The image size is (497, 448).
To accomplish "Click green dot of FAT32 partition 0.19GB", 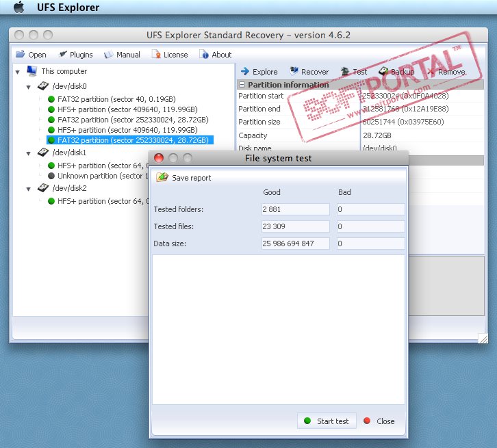I will (51, 99).
